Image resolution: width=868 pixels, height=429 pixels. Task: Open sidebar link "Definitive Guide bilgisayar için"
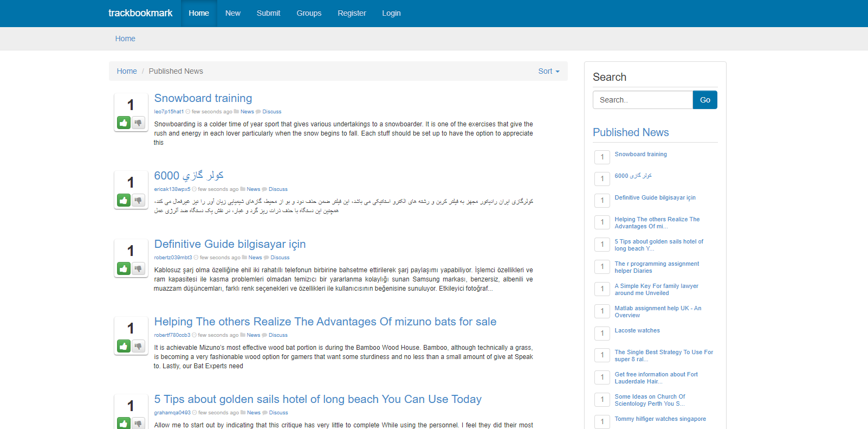655,198
